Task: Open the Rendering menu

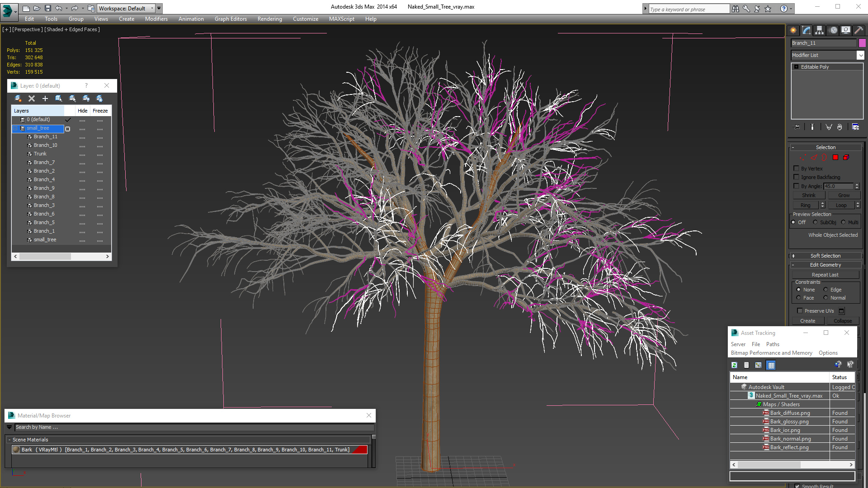Action: [x=270, y=19]
